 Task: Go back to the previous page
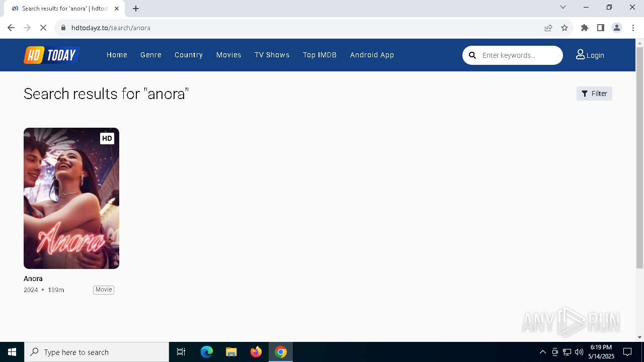(x=11, y=28)
